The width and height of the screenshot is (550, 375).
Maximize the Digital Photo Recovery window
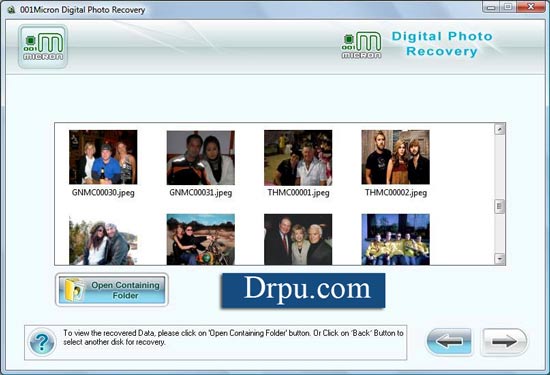508,7
